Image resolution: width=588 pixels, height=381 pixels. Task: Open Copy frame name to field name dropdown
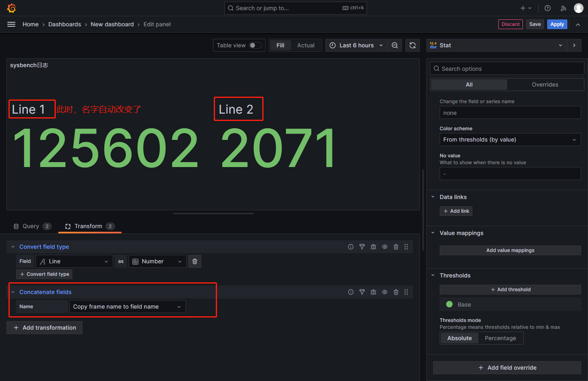(128, 307)
